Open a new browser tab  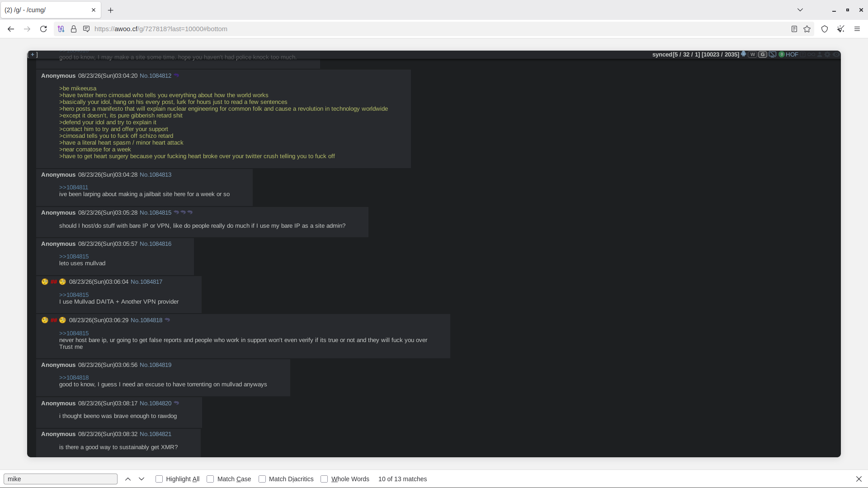click(111, 10)
